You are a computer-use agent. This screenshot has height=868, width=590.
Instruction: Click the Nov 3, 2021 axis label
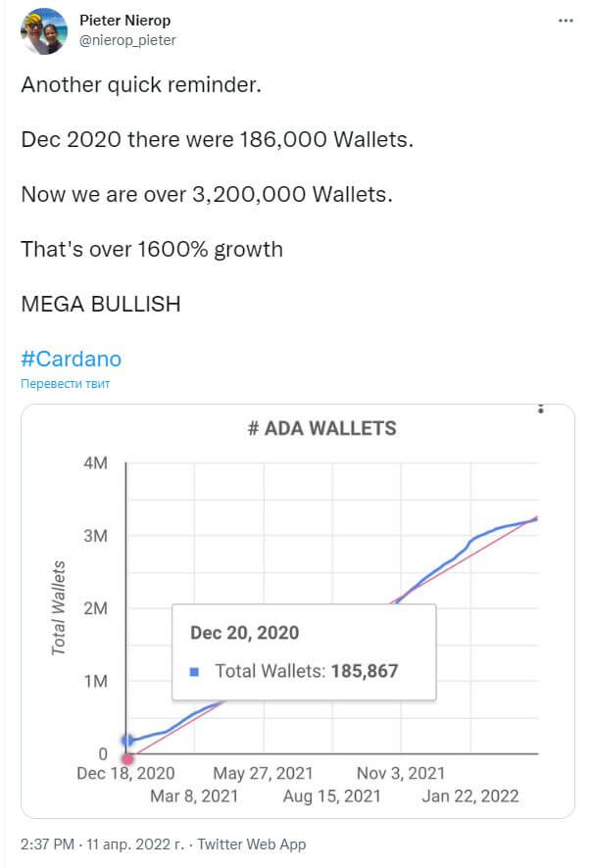(x=401, y=773)
